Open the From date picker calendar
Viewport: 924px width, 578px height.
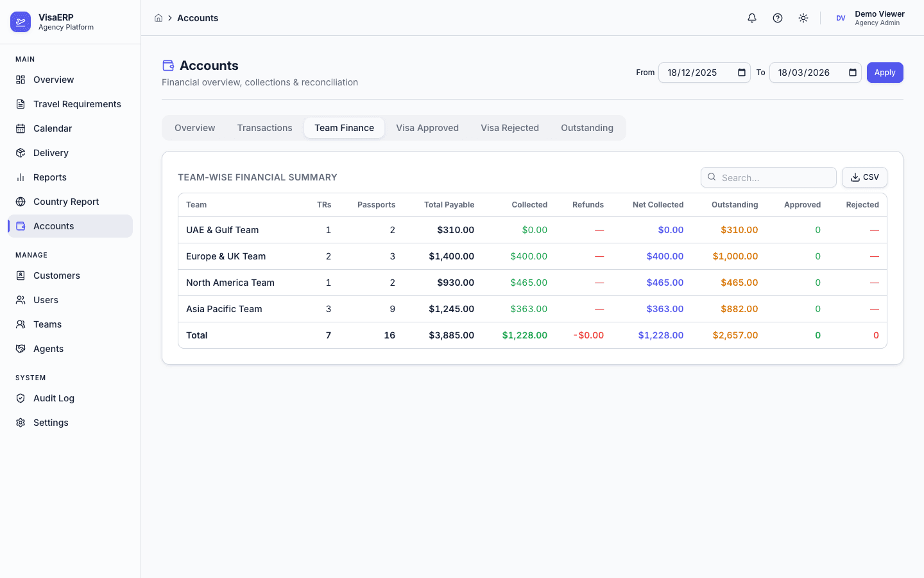[x=741, y=73]
